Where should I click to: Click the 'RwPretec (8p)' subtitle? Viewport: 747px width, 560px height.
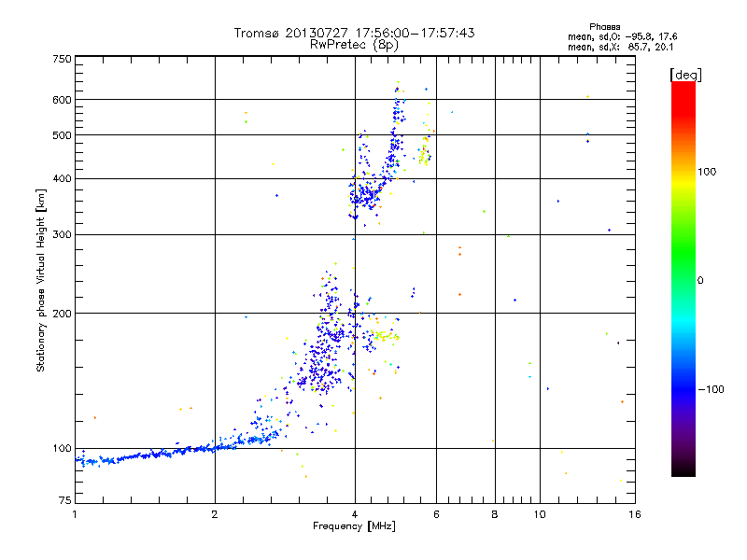coord(355,45)
